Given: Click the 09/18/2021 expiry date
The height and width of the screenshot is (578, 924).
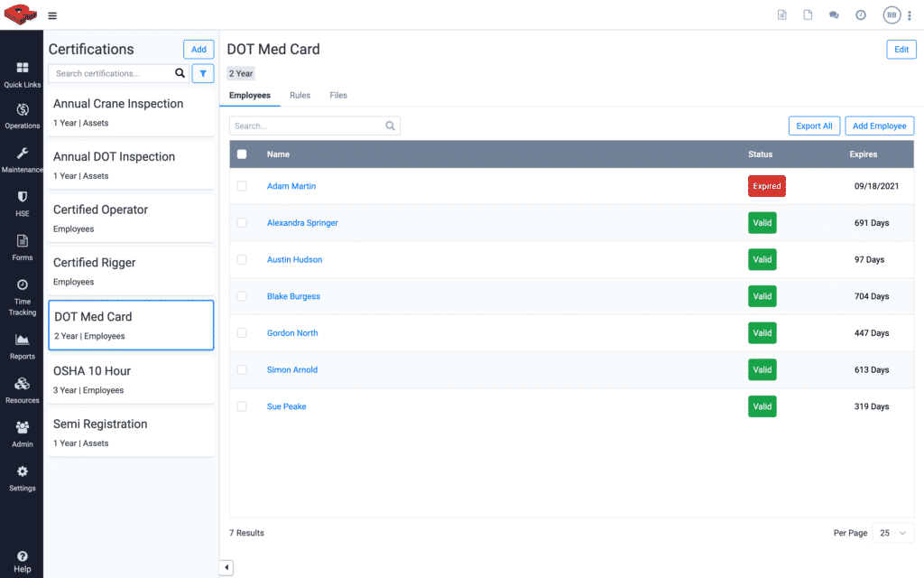Looking at the screenshot, I should [876, 186].
